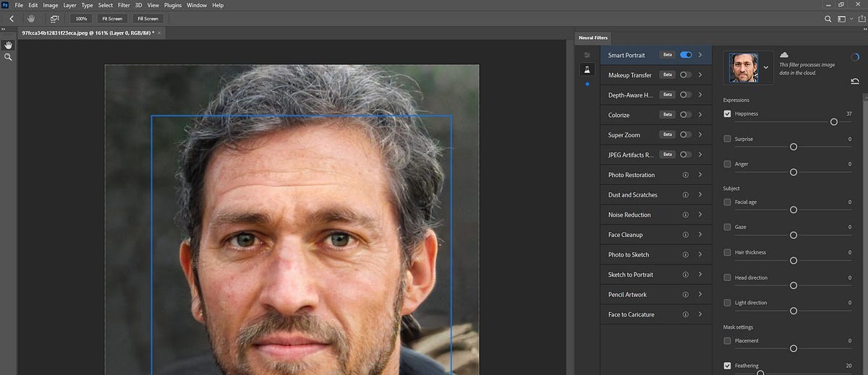Viewport: 868px width, 375px height.
Task: Expand Makeup Transfer chevron
Action: (700, 74)
